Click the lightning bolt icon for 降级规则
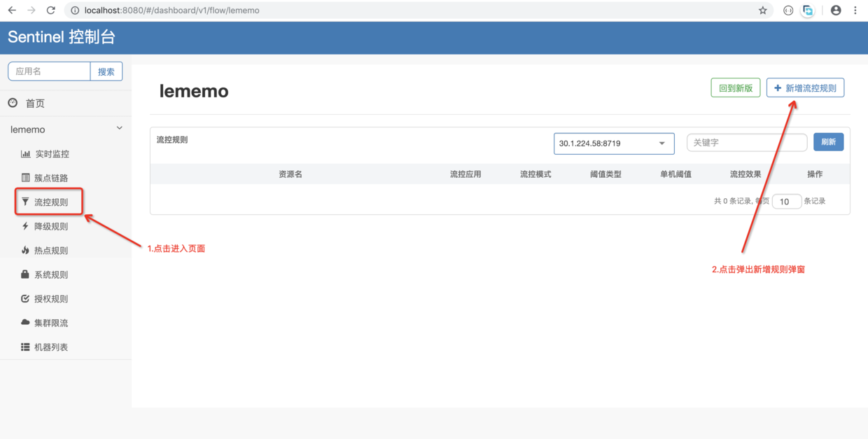The width and height of the screenshot is (868, 439). point(25,226)
